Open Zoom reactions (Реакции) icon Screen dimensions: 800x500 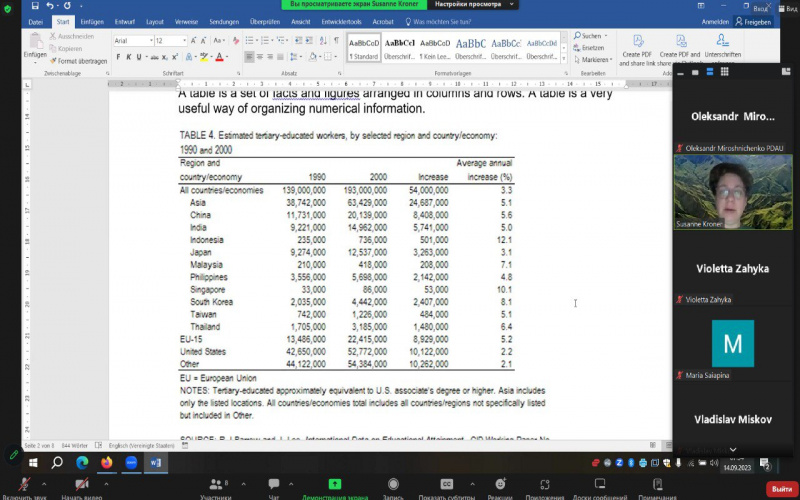coord(500,484)
